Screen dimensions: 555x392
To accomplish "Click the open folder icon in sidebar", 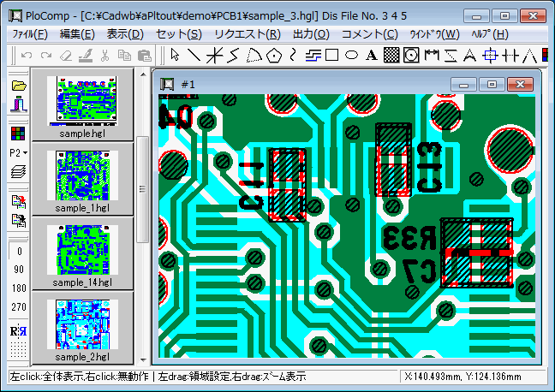I will tap(18, 86).
